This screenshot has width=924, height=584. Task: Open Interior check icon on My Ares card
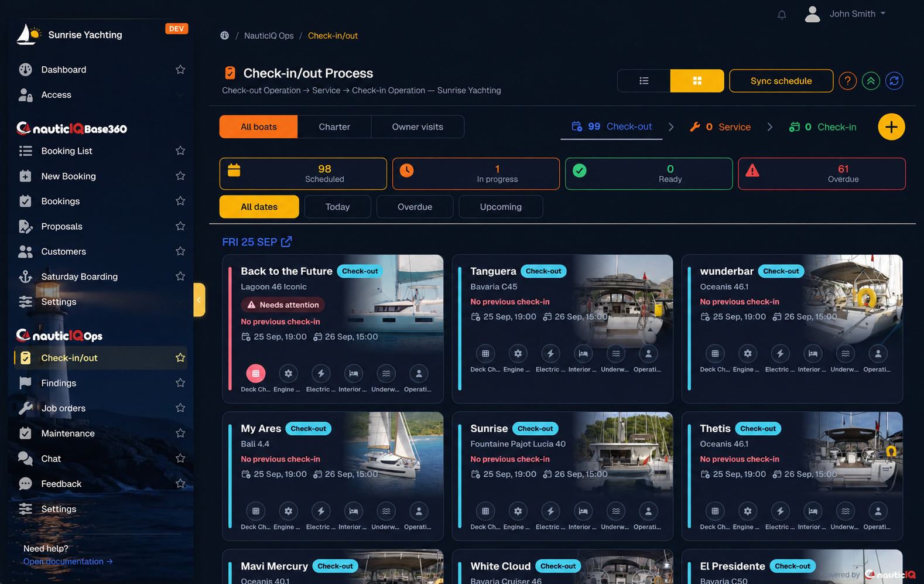coord(354,511)
